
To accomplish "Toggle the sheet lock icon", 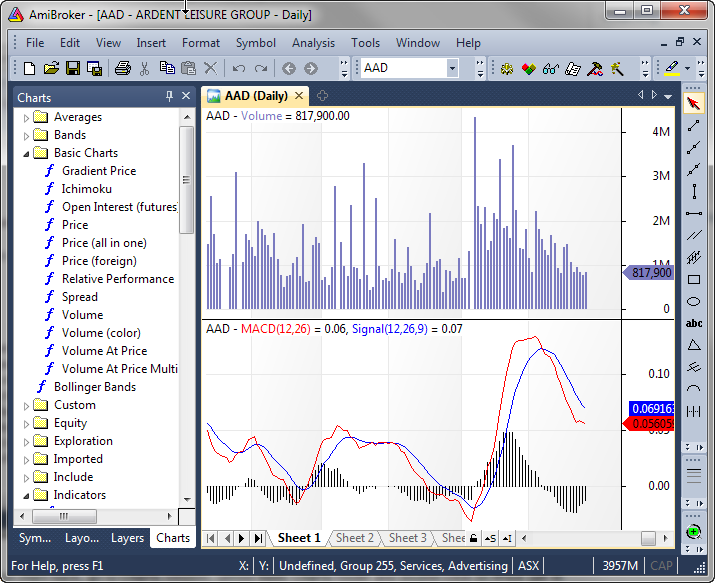I will pos(473,538).
